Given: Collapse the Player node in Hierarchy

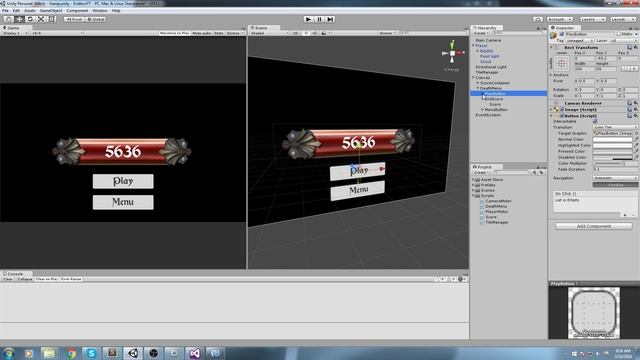Looking at the screenshot, I should [x=473, y=46].
